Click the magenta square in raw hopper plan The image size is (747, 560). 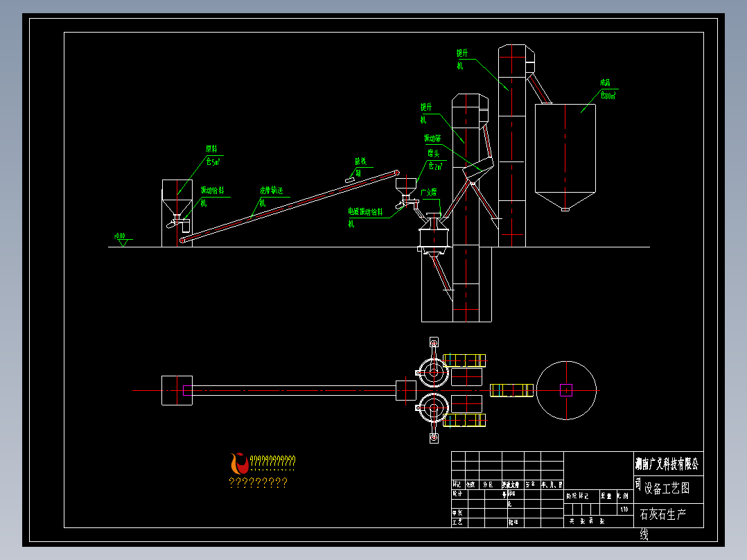pos(187,390)
